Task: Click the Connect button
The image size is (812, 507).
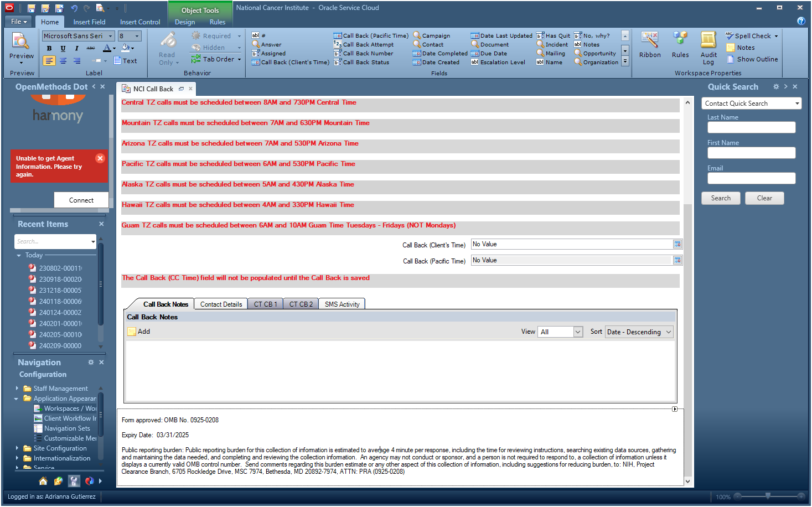Action: [x=81, y=200]
